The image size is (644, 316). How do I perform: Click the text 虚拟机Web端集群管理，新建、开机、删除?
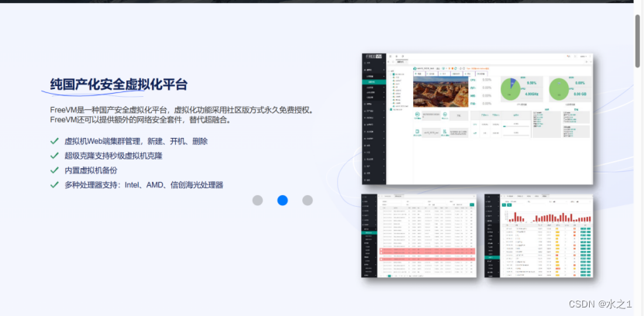click(136, 141)
